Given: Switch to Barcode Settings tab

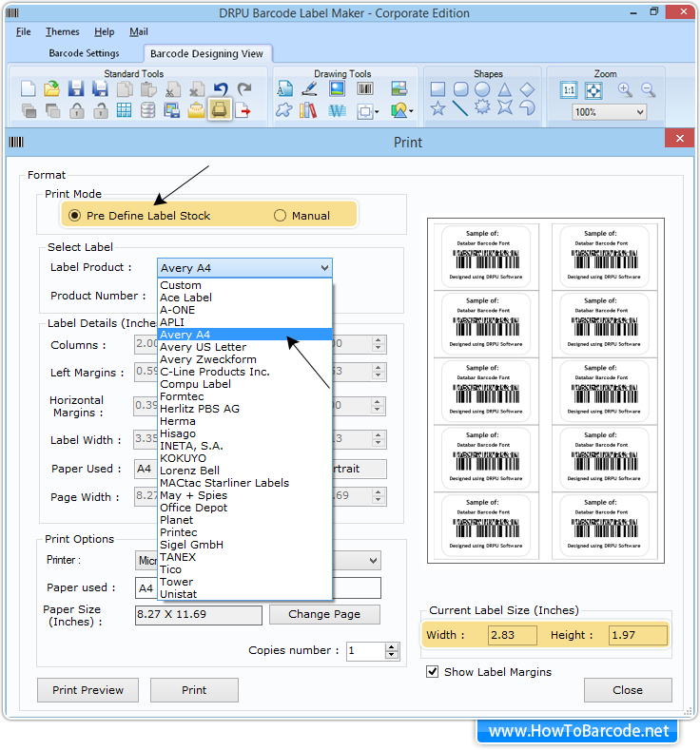Looking at the screenshot, I should (x=85, y=53).
